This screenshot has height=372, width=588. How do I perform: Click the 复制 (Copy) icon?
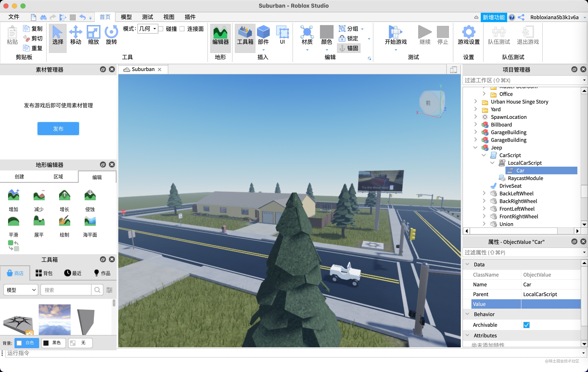[26, 28]
